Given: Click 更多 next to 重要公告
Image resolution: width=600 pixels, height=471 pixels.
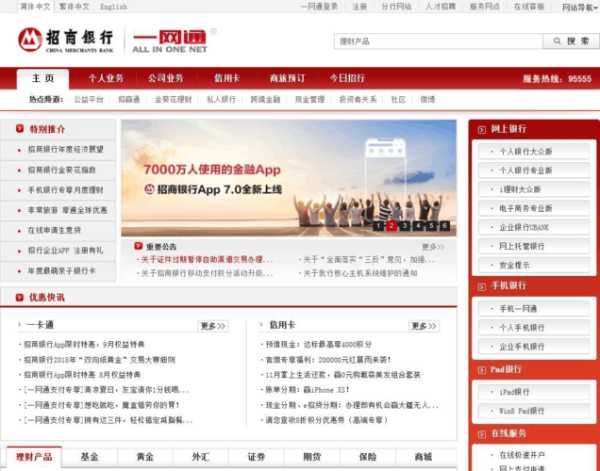Looking at the screenshot, I should (433, 247).
